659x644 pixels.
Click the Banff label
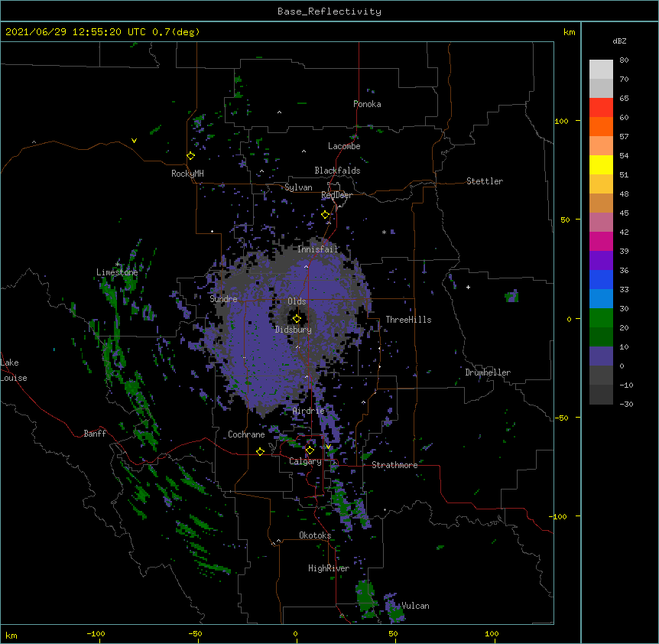(95, 434)
